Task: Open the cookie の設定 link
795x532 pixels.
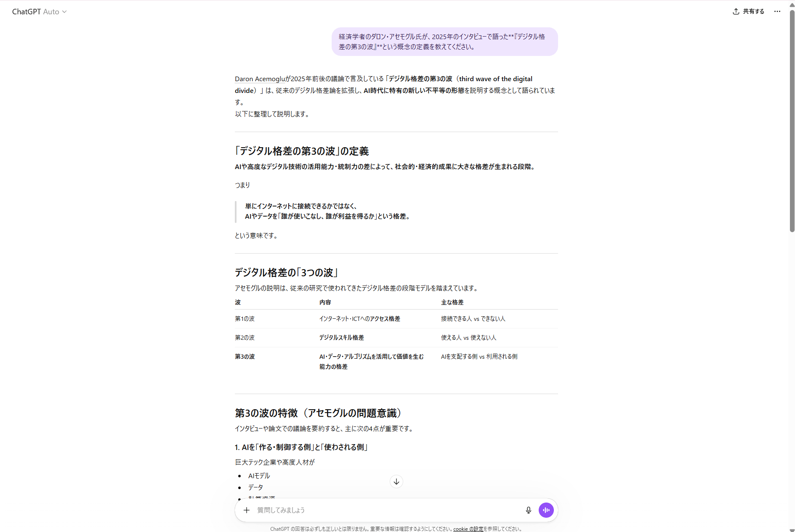Action: click(x=468, y=529)
